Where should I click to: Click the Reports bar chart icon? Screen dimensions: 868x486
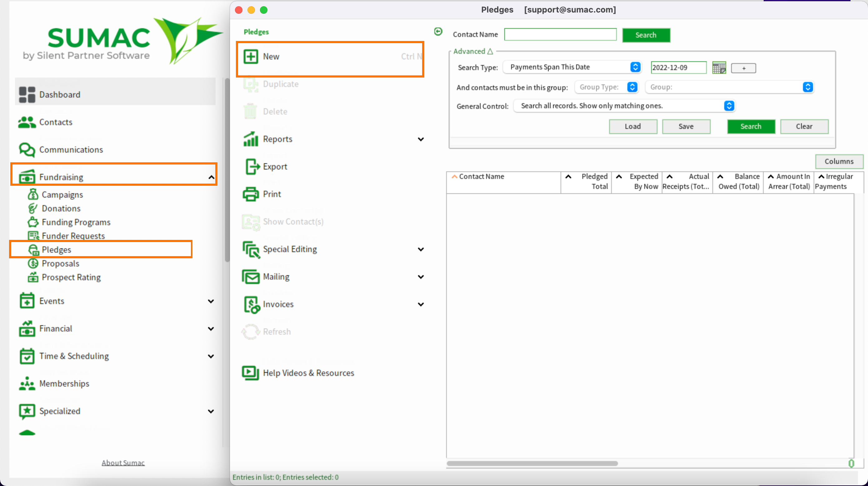point(251,139)
